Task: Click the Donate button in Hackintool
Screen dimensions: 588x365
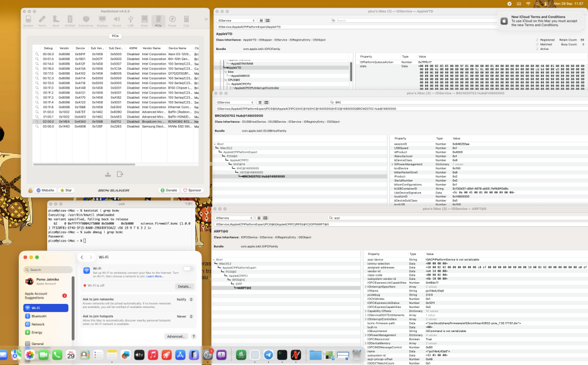Action: (169, 190)
